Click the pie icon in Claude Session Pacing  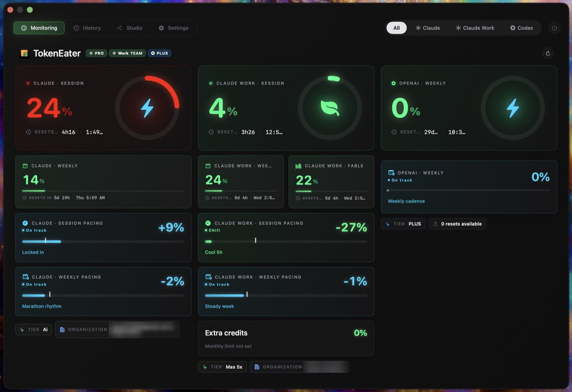coord(25,223)
